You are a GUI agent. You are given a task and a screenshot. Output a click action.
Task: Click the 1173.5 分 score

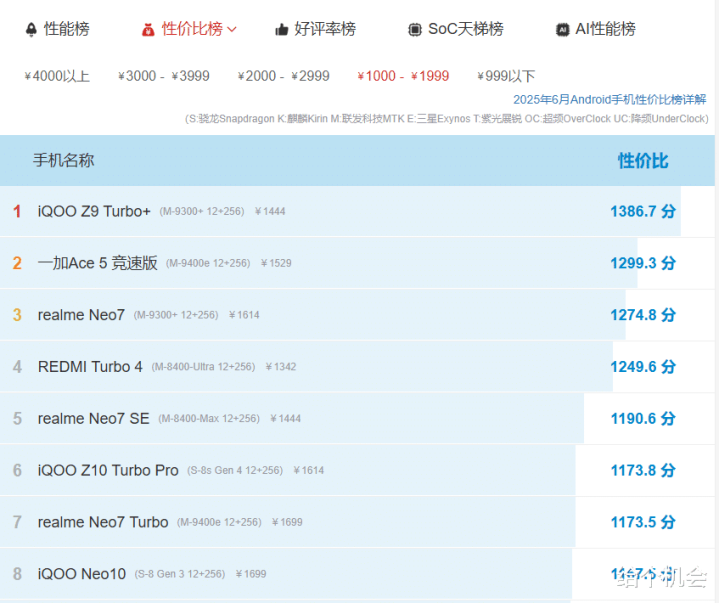click(643, 522)
